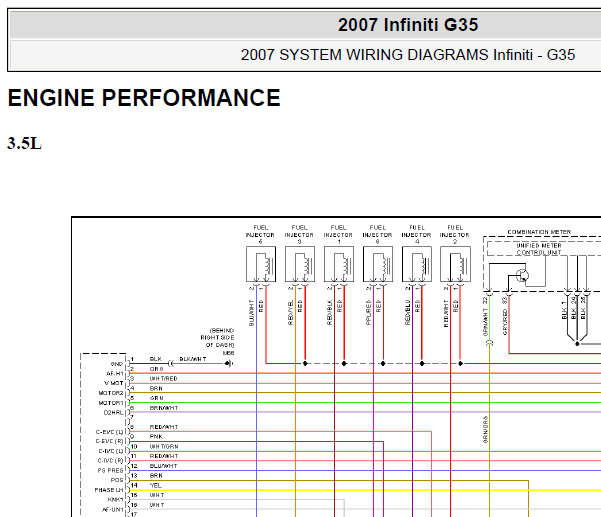Click the 'KNK1' pin label
Viewport: 601px width, 517px height.
point(115,500)
